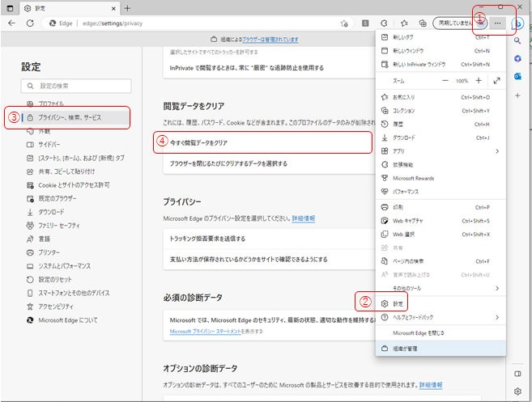Click the 組織が管理 menu entry

coord(440,349)
